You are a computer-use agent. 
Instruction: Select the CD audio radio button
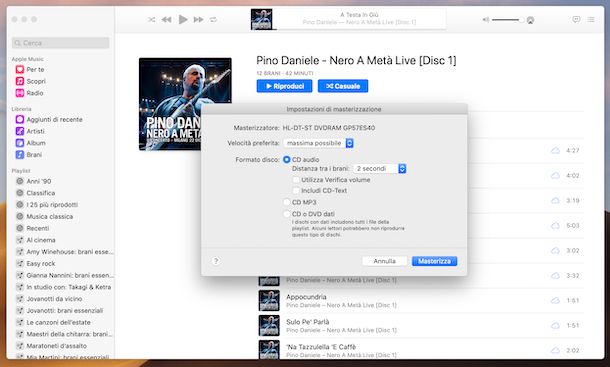(x=287, y=160)
